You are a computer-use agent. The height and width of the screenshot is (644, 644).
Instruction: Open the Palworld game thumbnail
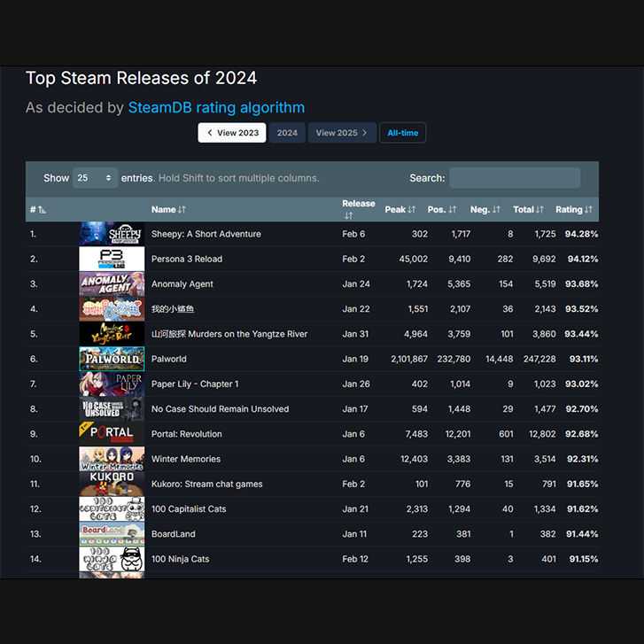click(112, 359)
